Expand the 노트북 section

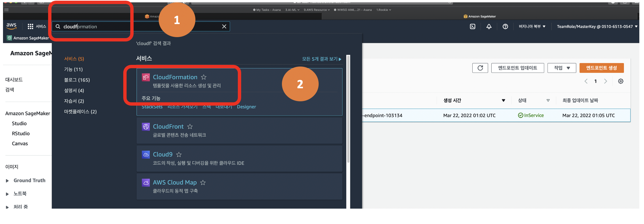tap(7, 194)
